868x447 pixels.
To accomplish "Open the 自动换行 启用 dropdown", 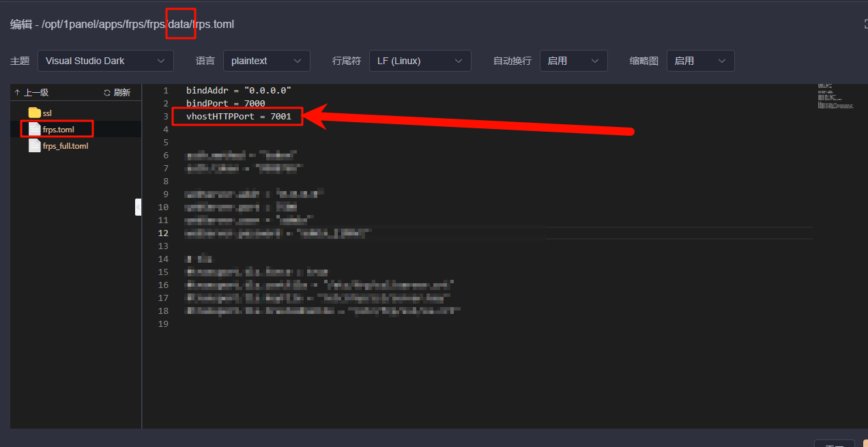I will click(x=573, y=61).
